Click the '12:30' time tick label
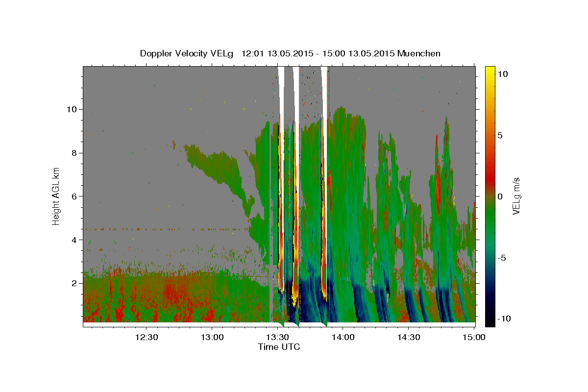This screenshot has width=588, height=392. point(147,337)
